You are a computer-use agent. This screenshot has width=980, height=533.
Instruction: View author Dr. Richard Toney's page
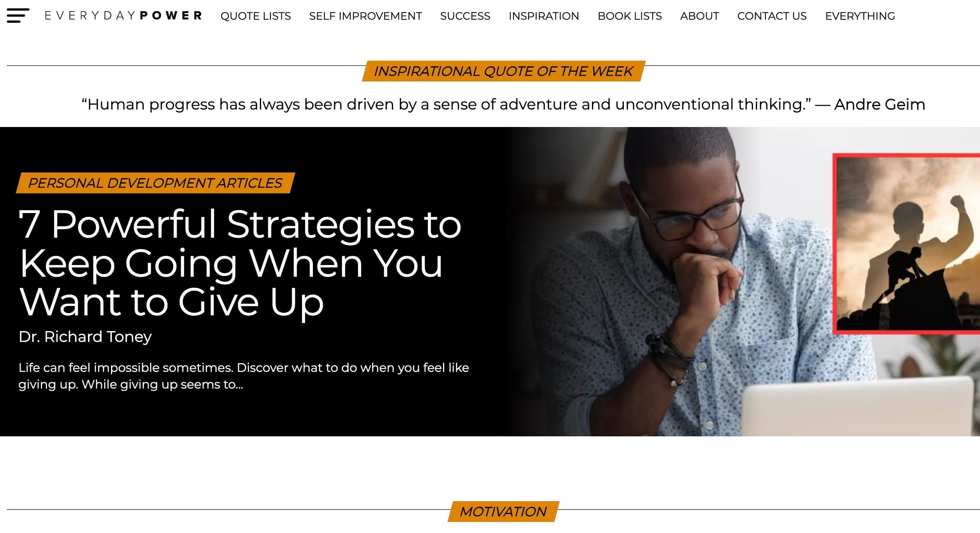(85, 337)
